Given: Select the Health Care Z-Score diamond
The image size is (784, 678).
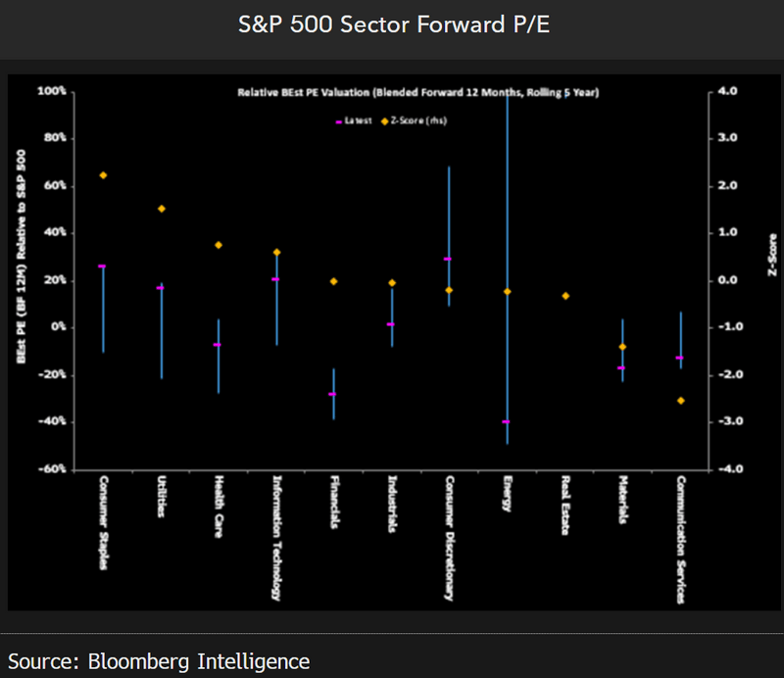Looking at the screenshot, I should pyautogui.click(x=219, y=245).
